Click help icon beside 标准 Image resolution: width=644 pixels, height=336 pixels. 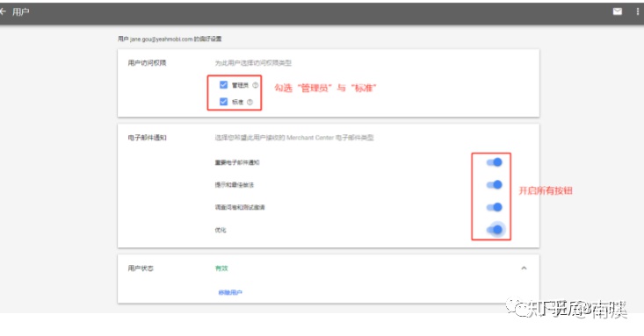[x=250, y=102]
